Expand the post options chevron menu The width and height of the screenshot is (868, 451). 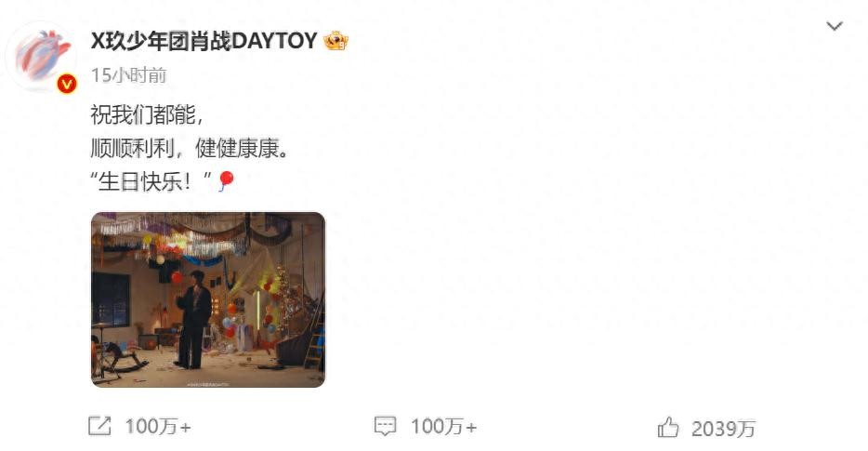(x=835, y=26)
